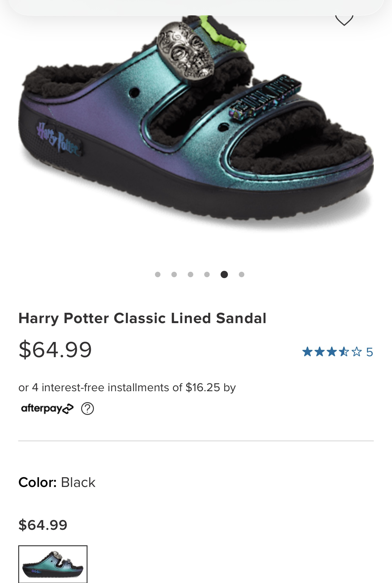This screenshot has height=583, width=392.
Task: Select the second carousel dot
Action: coord(174,274)
